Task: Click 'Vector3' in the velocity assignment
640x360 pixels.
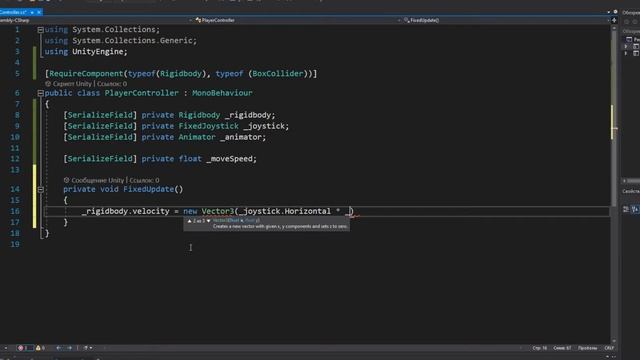Action: point(218,211)
